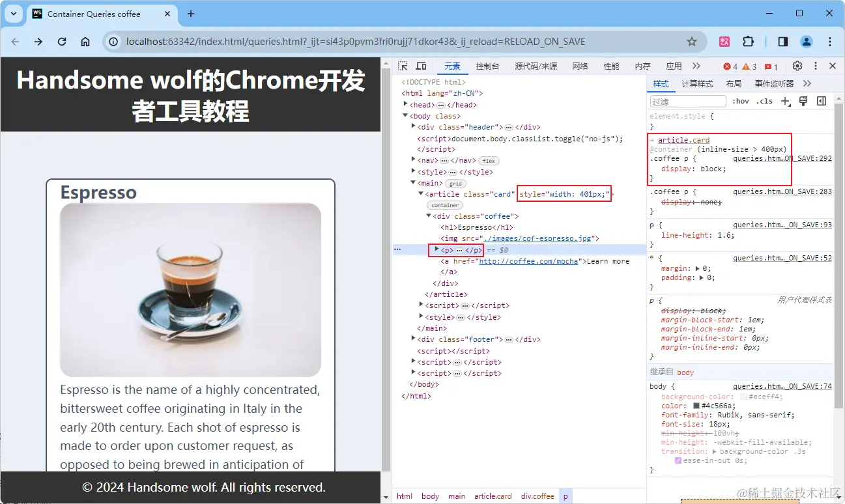Select article.card in the breadcrumb bar
845x504 pixels.
click(493, 496)
